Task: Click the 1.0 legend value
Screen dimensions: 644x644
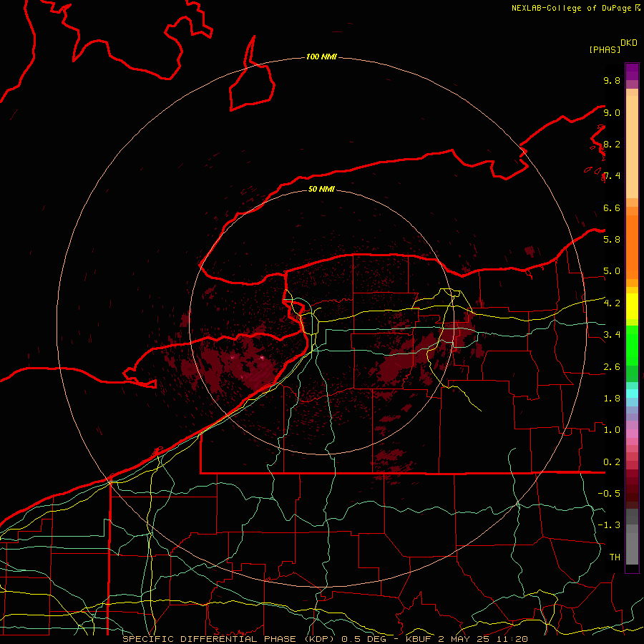Action: click(x=612, y=430)
